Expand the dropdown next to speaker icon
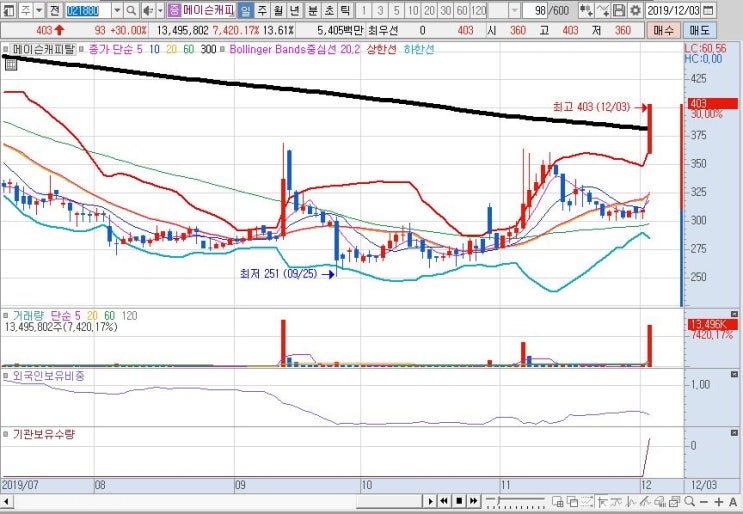 tap(160, 10)
